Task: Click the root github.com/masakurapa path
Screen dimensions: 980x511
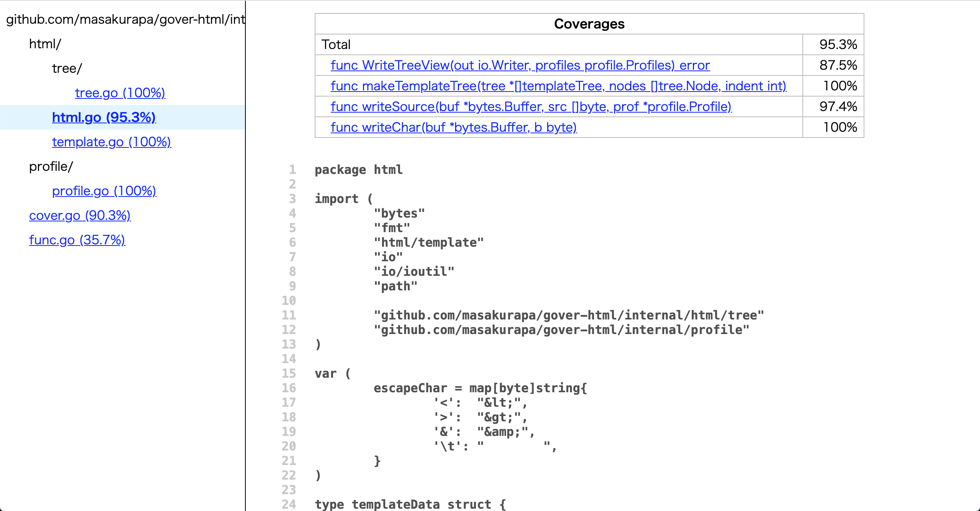Action: pyautogui.click(x=125, y=19)
